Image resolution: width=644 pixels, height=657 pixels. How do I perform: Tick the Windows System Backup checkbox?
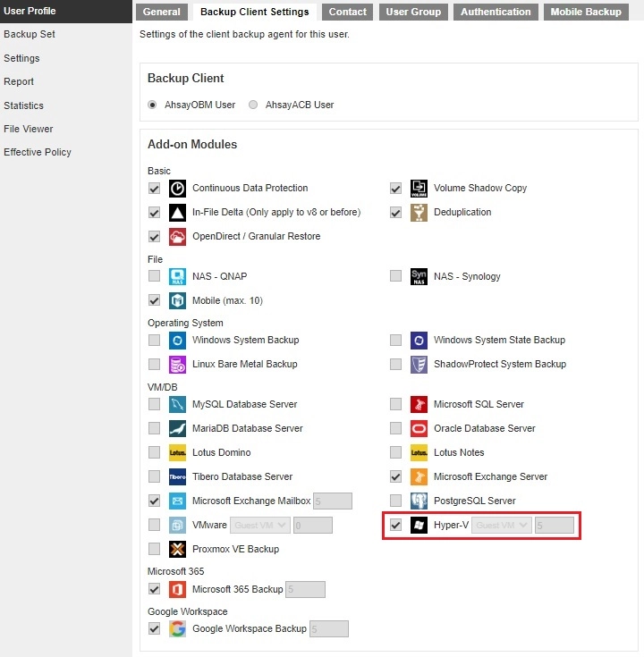coord(155,341)
